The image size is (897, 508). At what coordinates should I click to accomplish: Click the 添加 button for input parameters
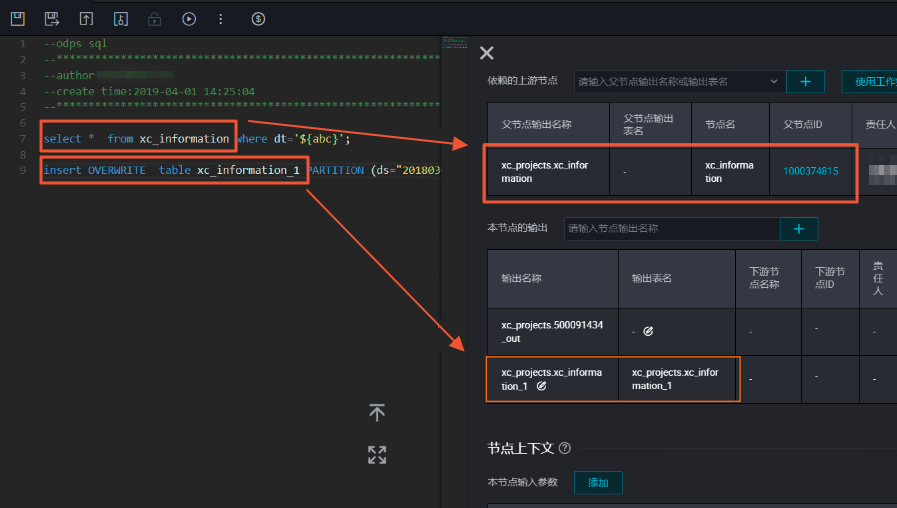coord(598,483)
